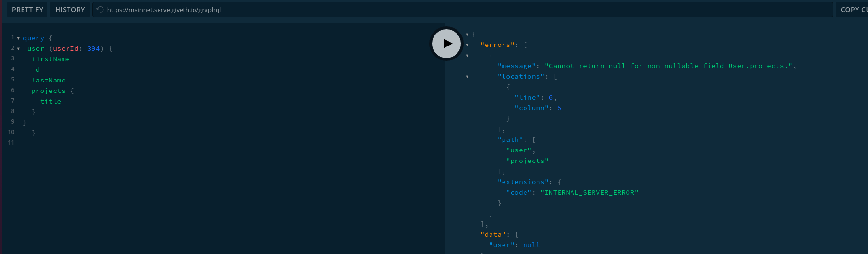
Task: Collapse the "locations" array in response
Action: click(x=467, y=77)
